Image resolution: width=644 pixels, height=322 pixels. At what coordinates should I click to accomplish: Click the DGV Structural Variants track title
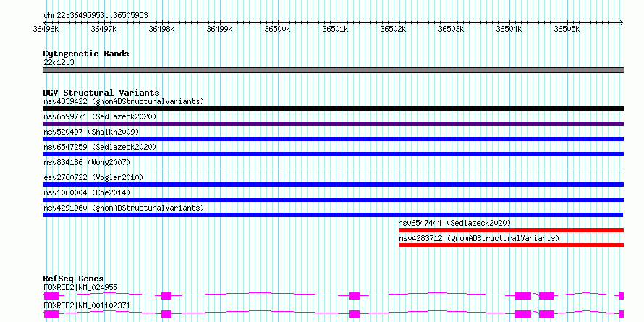point(101,93)
